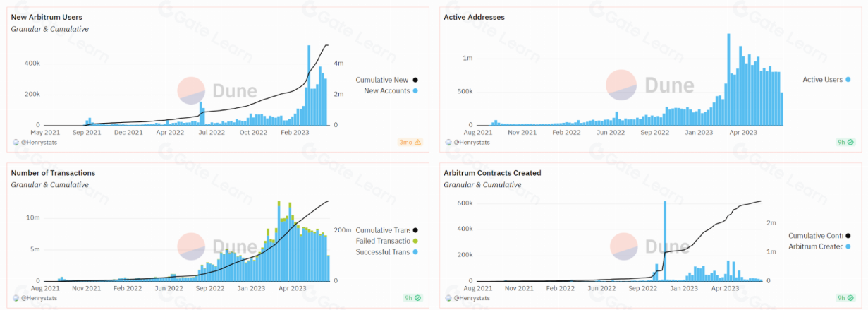Click the Henrystats avatar under Number of Transactions
The image size is (868, 310).
click(x=16, y=298)
